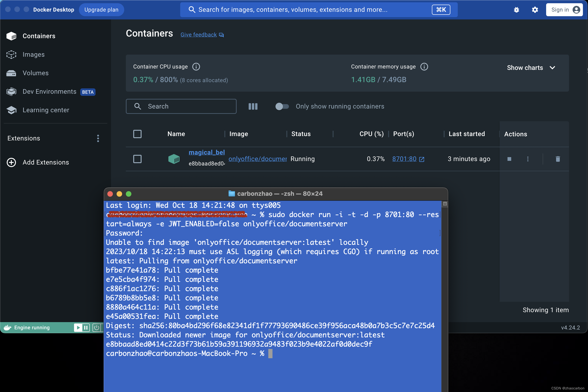Open Extensions three-dot menu

coord(98,138)
